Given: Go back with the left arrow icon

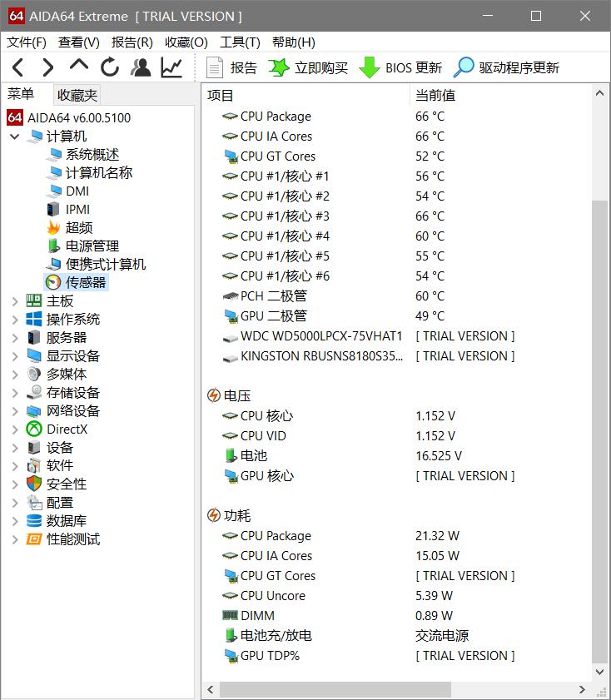Looking at the screenshot, I should point(17,67).
